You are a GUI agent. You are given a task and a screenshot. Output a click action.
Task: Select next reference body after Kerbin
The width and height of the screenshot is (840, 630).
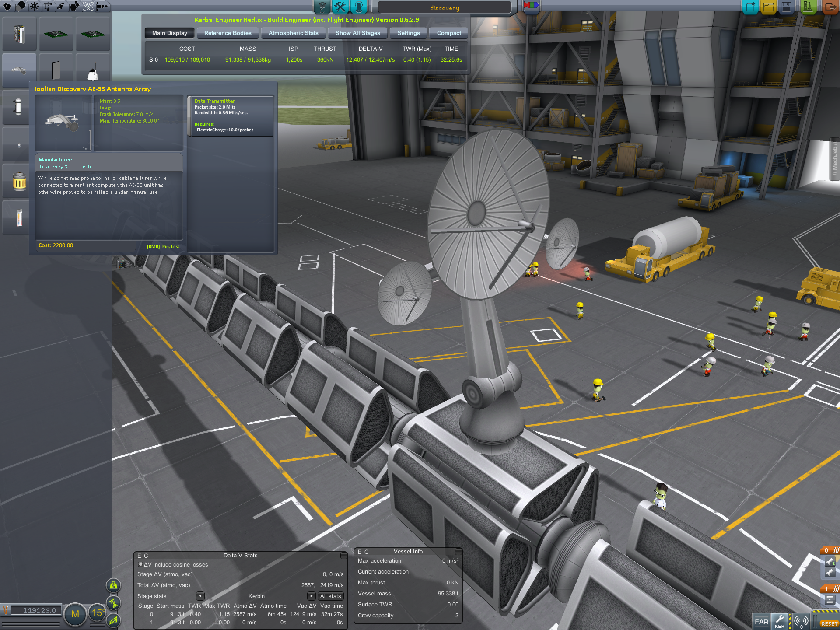pos(311,596)
